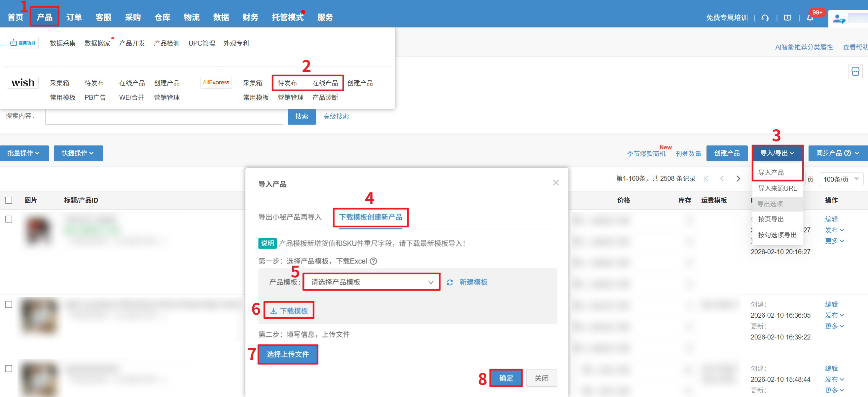Open the 请选择产品模板 dropdown
Viewport: 868px width, 397px height.
[371, 282]
